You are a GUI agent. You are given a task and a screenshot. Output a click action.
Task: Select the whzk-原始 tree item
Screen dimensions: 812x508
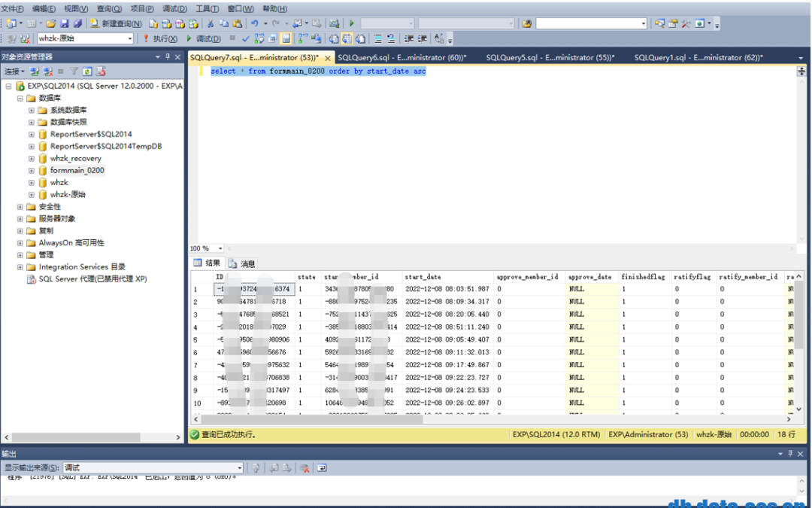(68, 194)
